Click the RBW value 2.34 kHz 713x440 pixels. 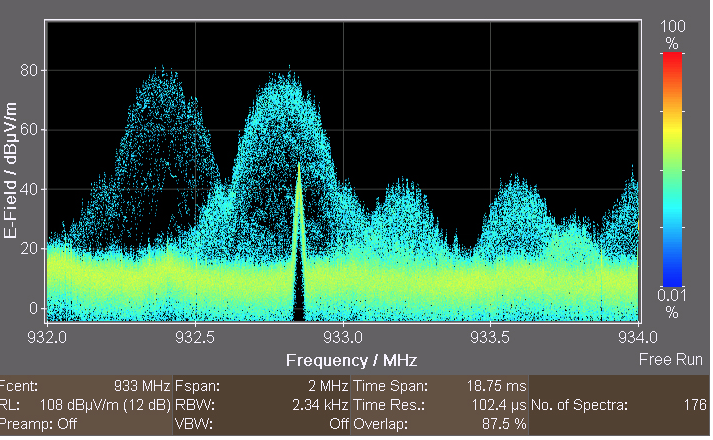pos(320,405)
